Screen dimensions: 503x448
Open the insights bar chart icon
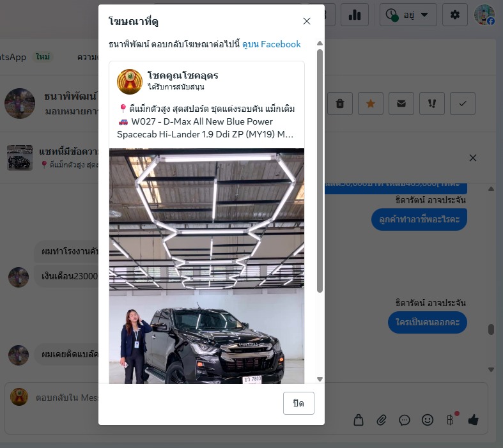tap(355, 15)
